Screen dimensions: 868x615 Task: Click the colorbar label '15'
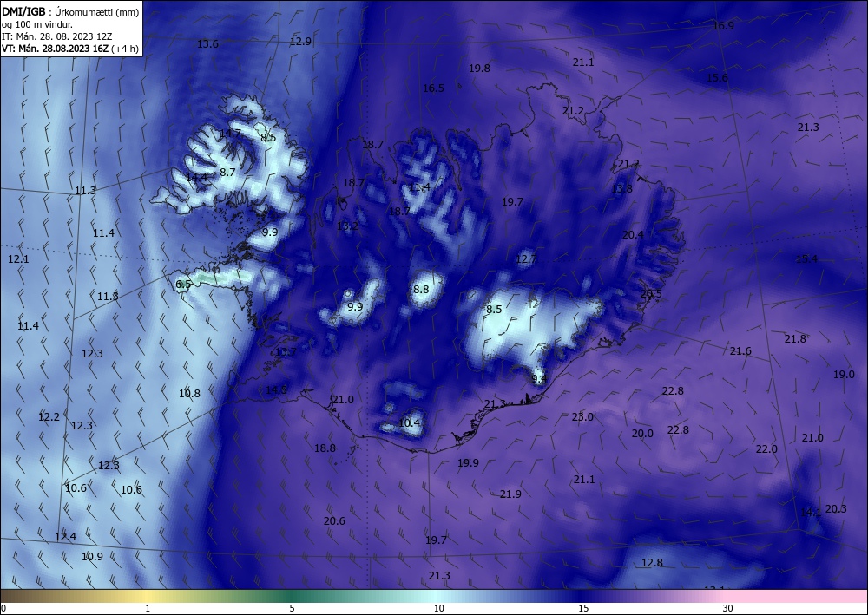(x=583, y=608)
